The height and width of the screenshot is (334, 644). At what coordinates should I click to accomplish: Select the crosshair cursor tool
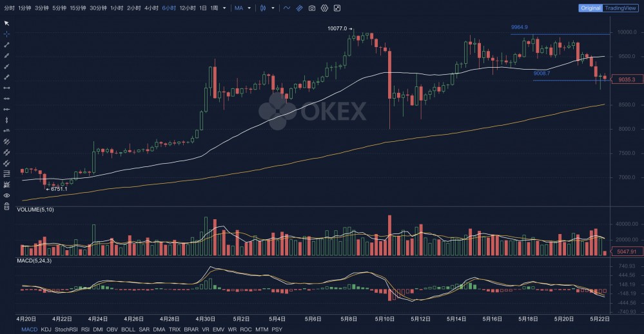coord(6,34)
